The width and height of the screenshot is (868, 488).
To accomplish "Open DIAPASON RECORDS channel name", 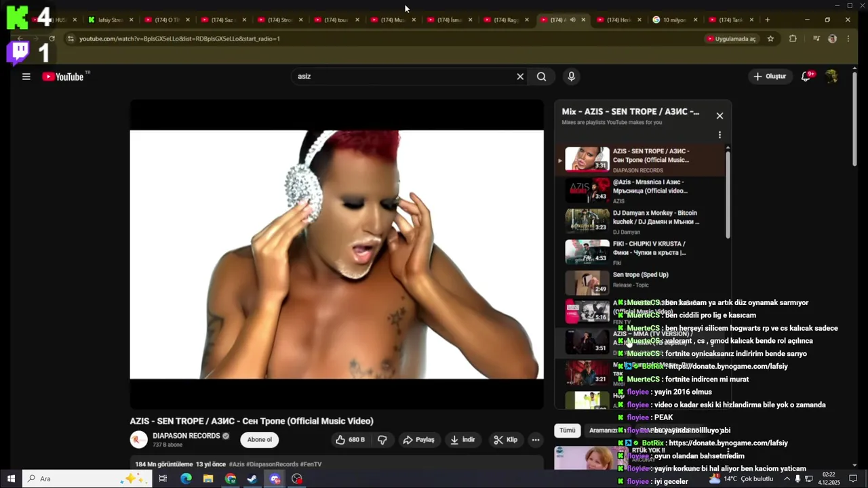I will [x=186, y=436].
